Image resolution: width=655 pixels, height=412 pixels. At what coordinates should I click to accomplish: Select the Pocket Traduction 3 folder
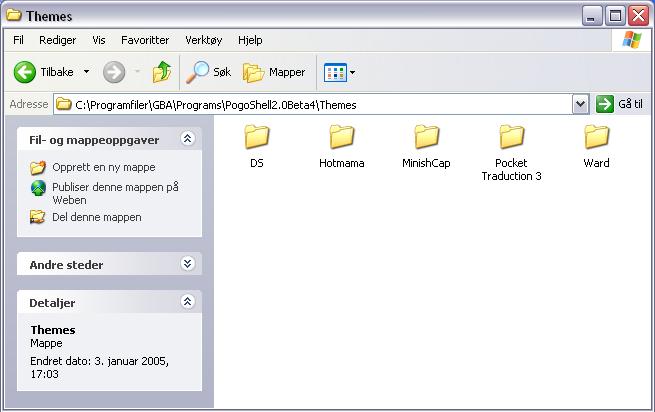(511, 153)
